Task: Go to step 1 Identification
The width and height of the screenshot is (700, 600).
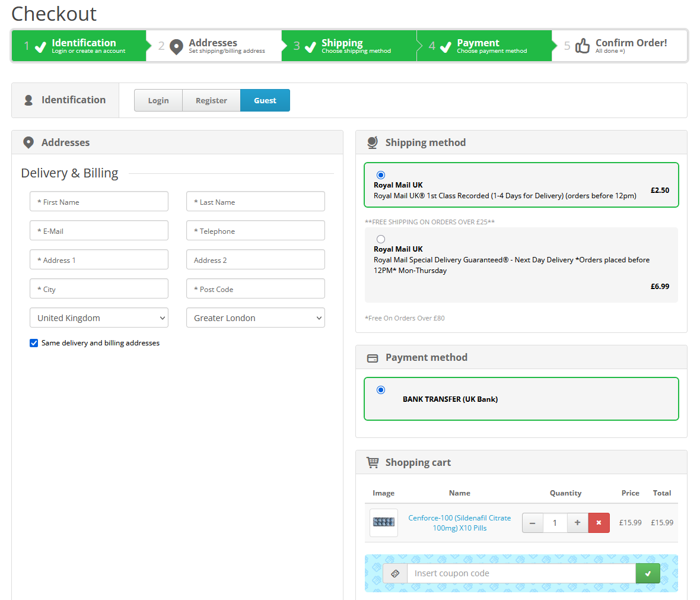Action: pos(79,46)
